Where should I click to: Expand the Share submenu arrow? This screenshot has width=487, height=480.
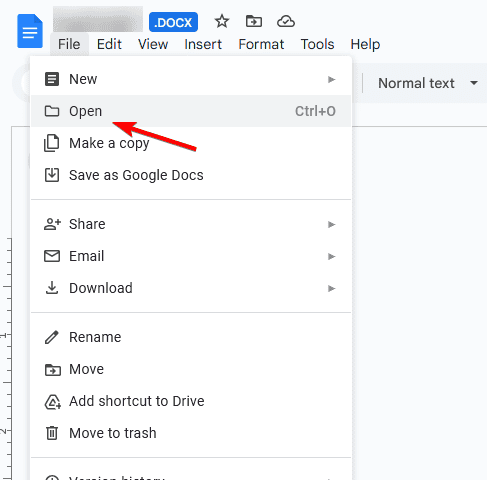pos(331,224)
